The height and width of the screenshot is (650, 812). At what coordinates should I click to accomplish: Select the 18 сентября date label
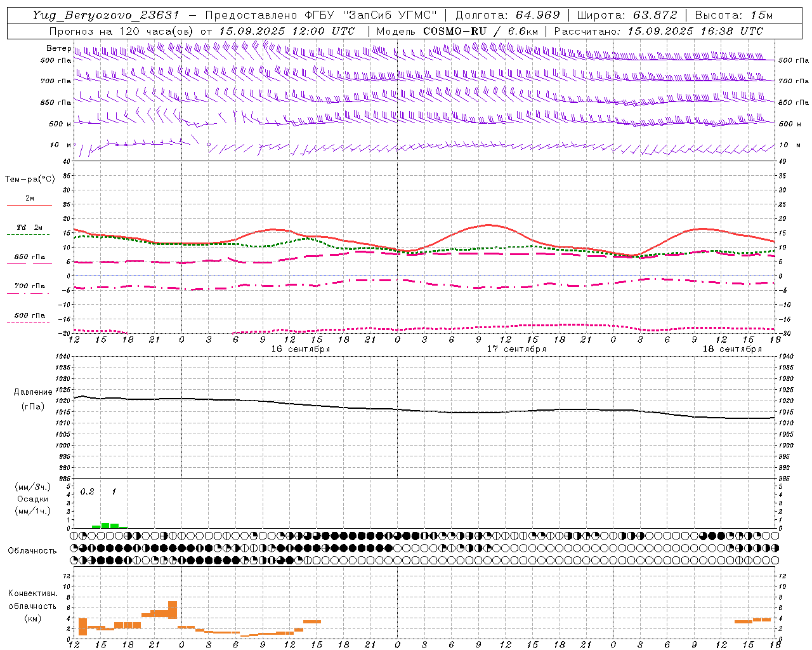732,349
